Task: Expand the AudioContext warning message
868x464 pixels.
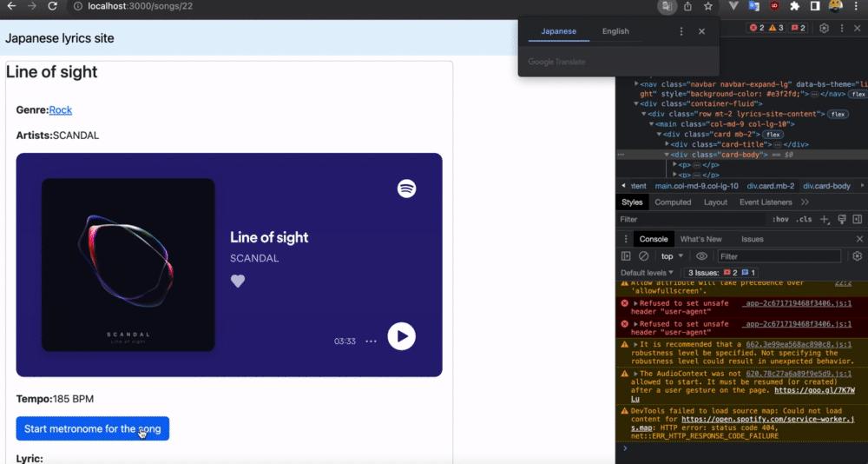Action: 636,374
